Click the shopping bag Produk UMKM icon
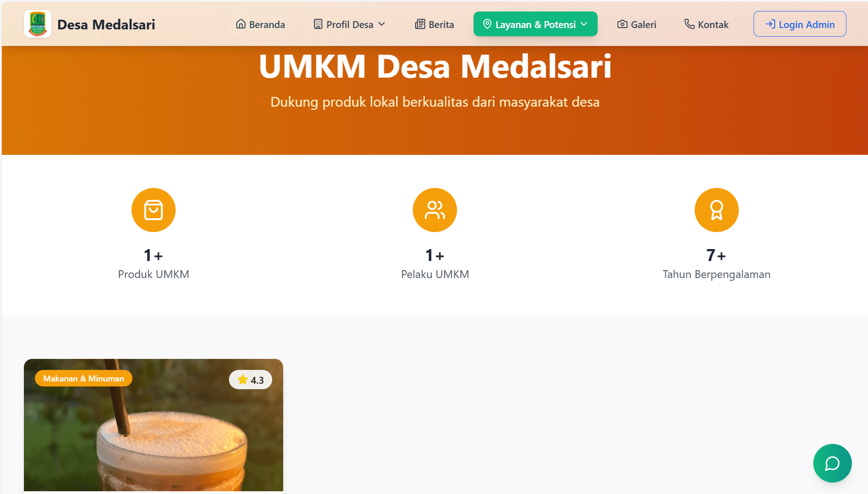 pos(154,210)
